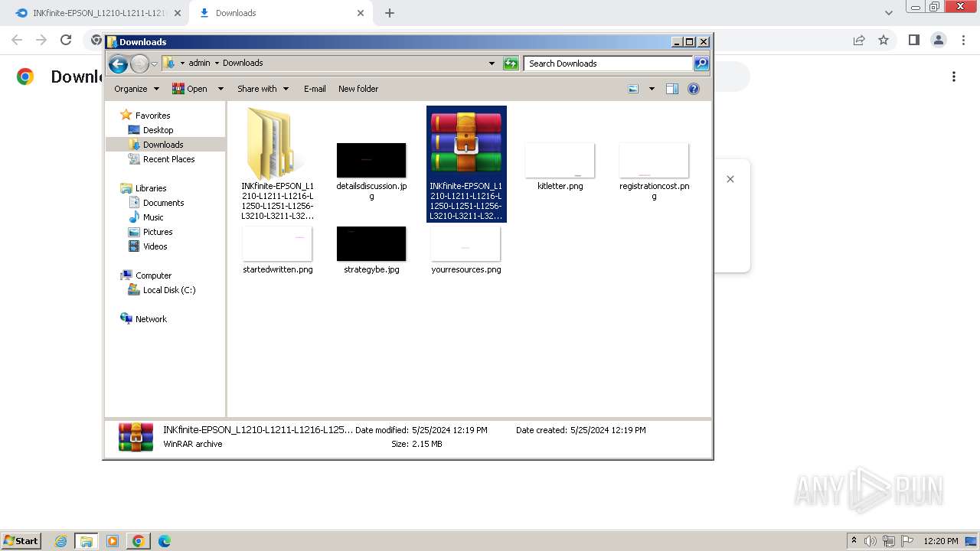Open the Organize menu

(136, 89)
